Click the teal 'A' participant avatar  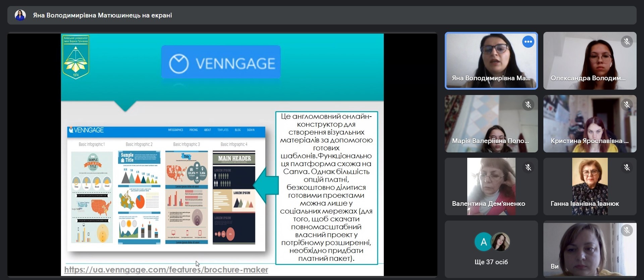(483, 242)
